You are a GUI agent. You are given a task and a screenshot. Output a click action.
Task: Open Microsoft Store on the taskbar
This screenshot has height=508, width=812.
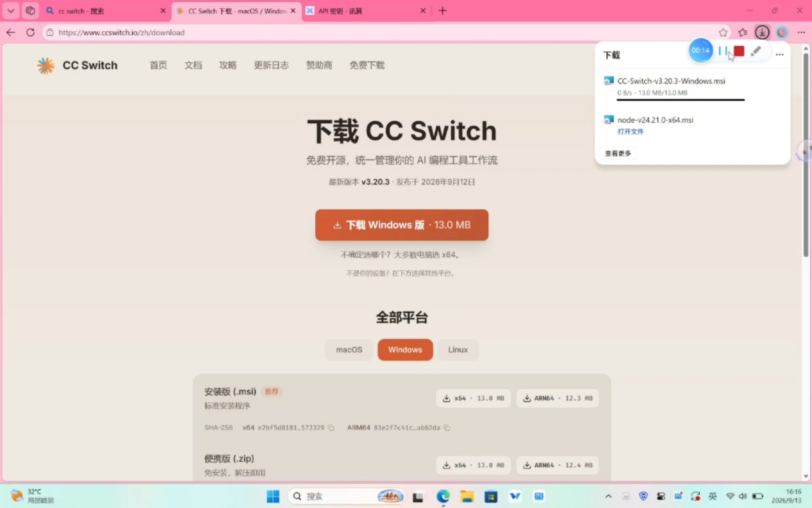pyautogui.click(x=491, y=496)
